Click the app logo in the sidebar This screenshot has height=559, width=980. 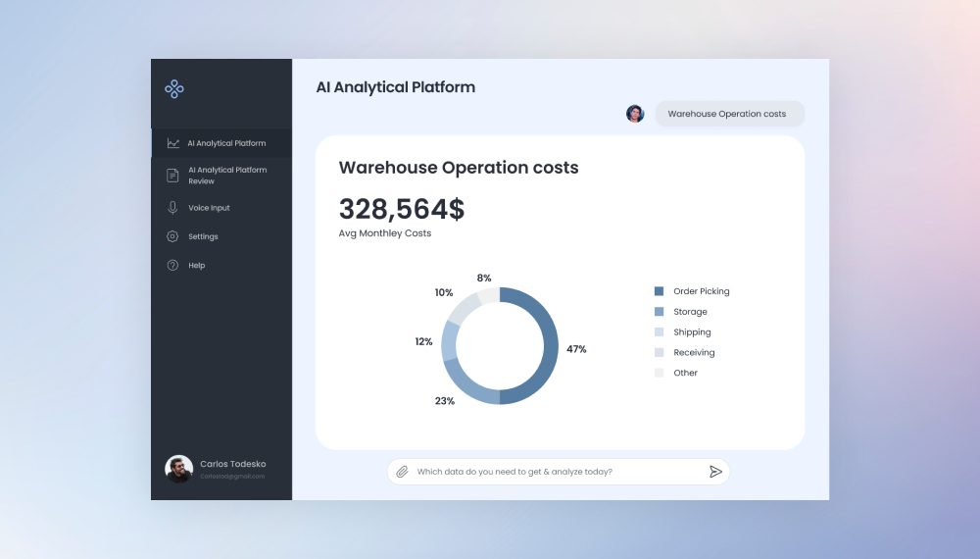(x=174, y=89)
